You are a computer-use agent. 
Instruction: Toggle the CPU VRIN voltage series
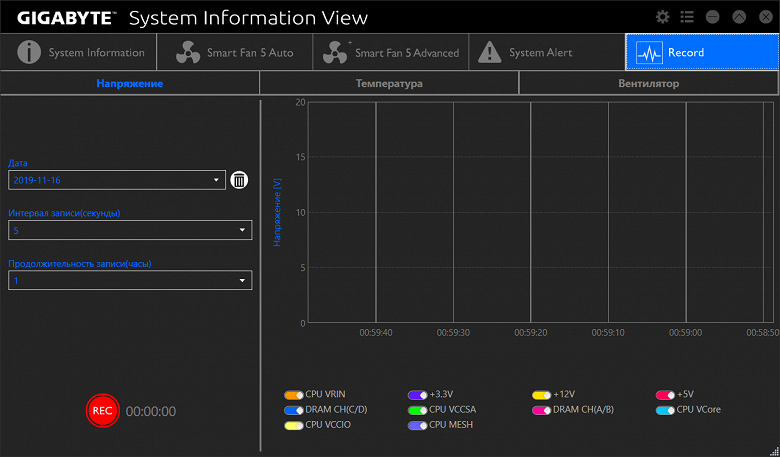[x=293, y=395]
